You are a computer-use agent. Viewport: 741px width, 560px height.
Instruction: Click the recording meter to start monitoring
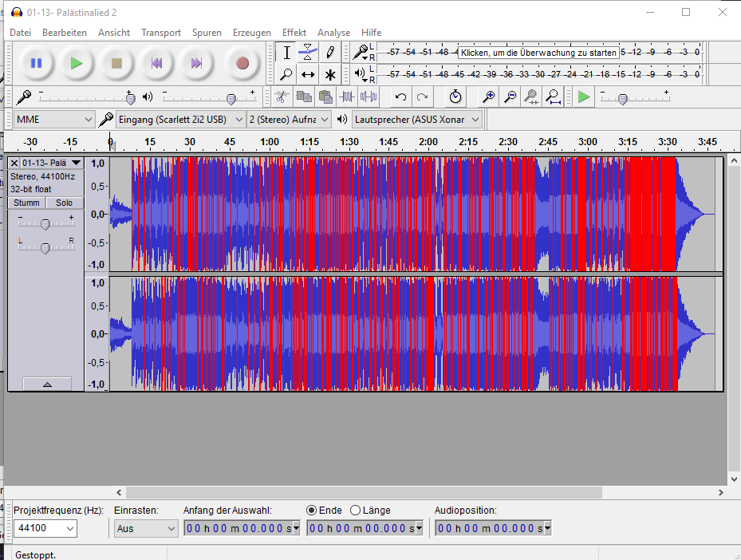(538, 53)
